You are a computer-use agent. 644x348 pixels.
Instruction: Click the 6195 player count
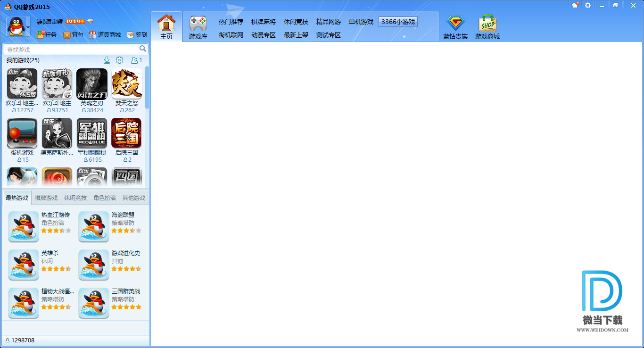pyautogui.click(x=92, y=159)
